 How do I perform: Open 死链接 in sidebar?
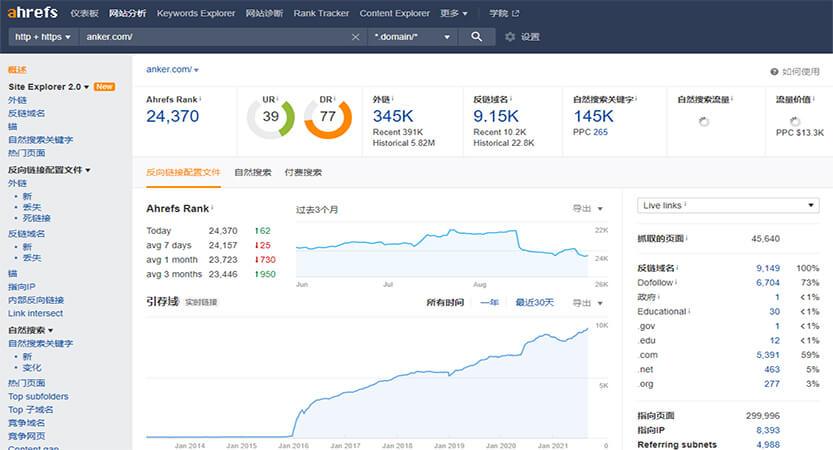pyautogui.click(x=37, y=218)
